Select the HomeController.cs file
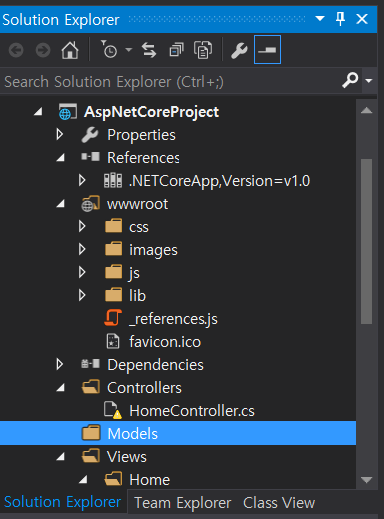This screenshot has height=519, width=384. click(192, 411)
